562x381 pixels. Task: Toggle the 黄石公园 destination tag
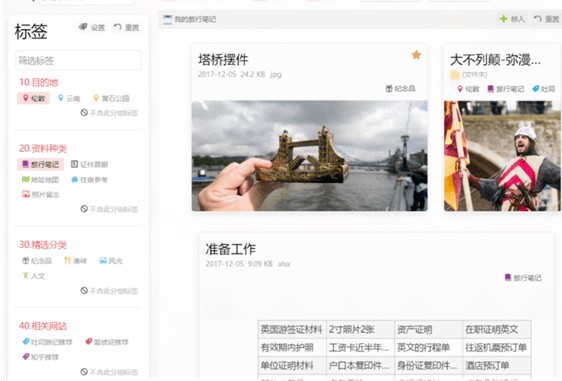coord(111,98)
